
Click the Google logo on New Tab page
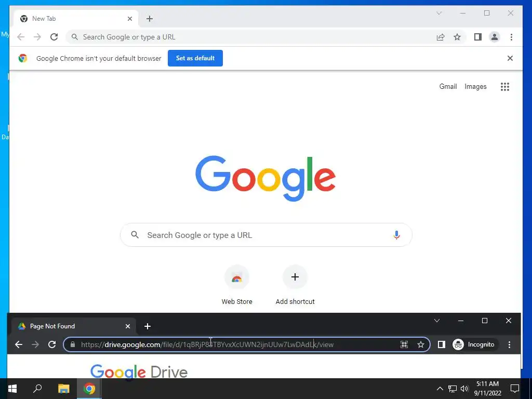(x=265, y=178)
